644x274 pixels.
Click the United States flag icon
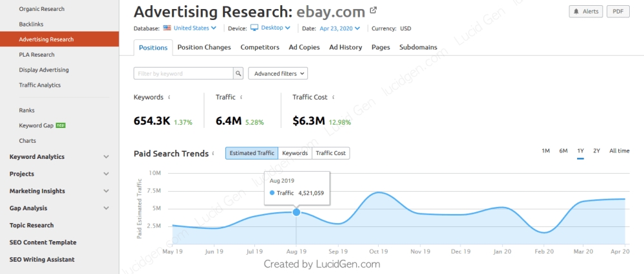(x=167, y=28)
